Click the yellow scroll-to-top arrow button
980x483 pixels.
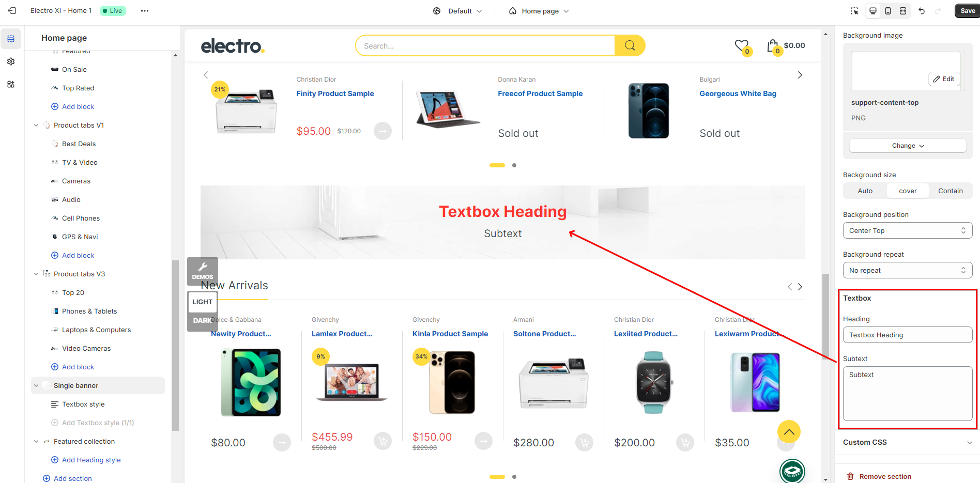(789, 432)
